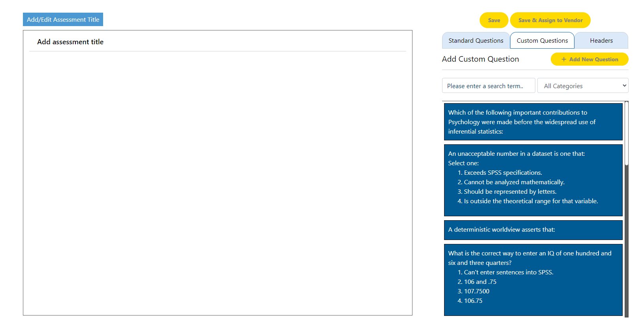This screenshot has width=644, height=325.
Task: Open the All Categories dropdown
Action: tap(582, 86)
